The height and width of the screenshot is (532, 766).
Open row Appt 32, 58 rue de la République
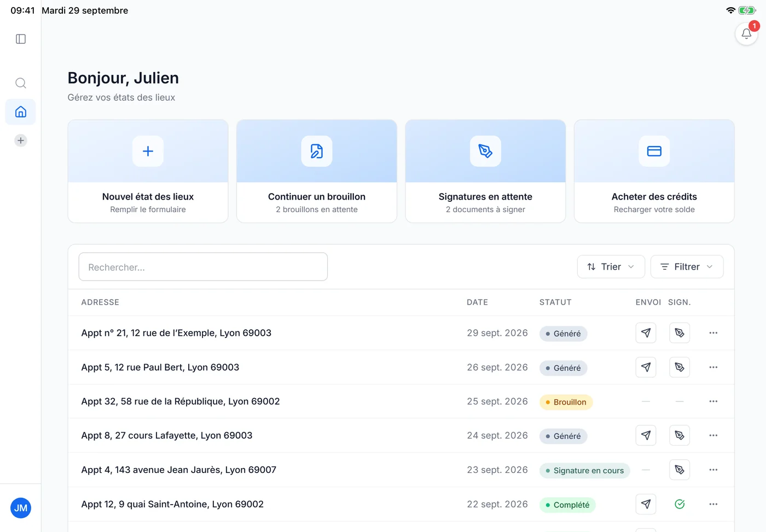click(x=401, y=401)
